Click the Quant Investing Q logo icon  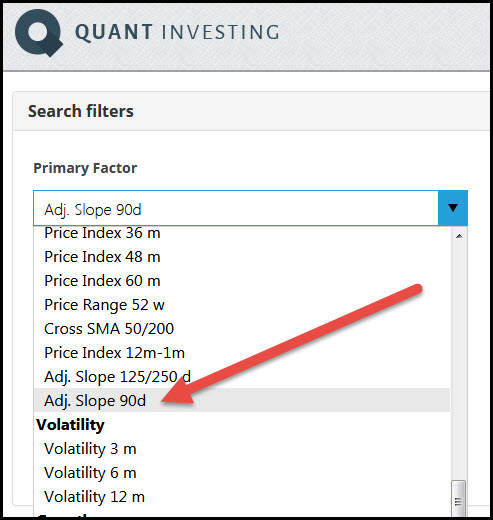pos(39,33)
